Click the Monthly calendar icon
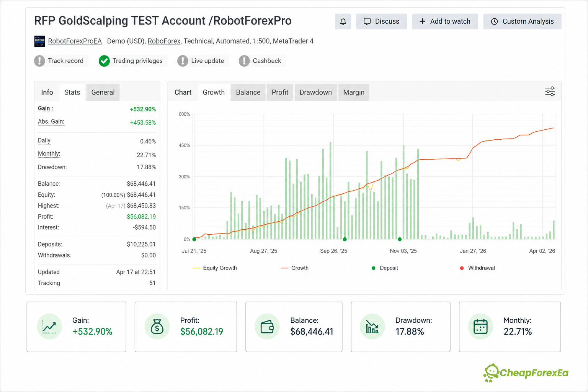Image resolution: width=588 pixels, height=392 pixels. (x=480, y=327)
